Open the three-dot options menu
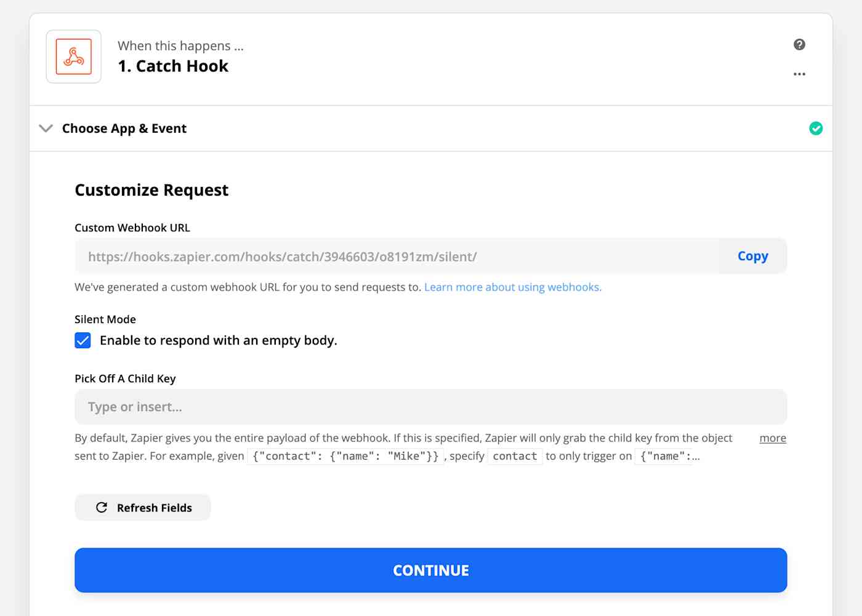The width and height of the screenshot is (862, 616). (x=799, y=74)
